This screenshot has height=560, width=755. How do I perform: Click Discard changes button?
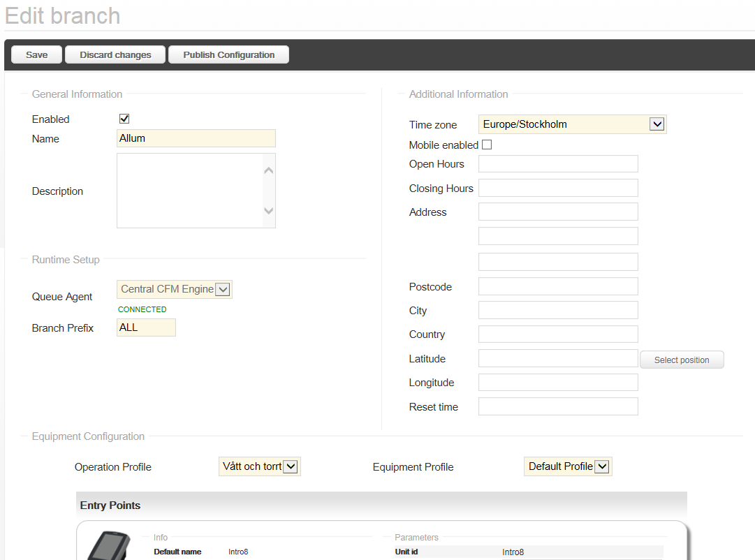(115, 55)
